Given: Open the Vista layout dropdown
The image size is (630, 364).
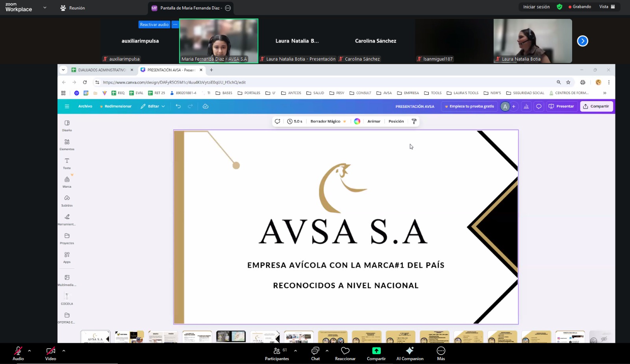Looking at the screenshot, I should 607,7.
